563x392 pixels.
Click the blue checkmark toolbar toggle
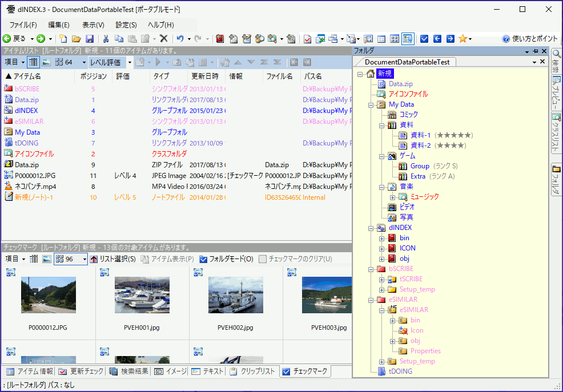coord(424,39)
